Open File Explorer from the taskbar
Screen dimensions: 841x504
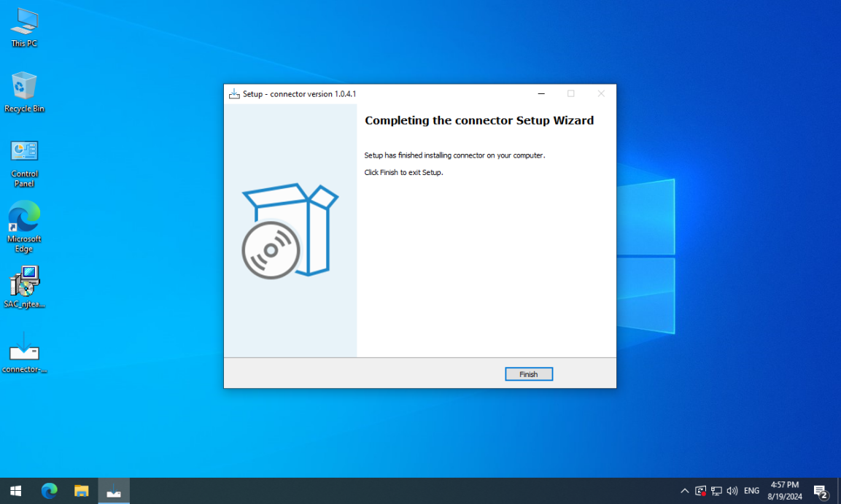(82, 491)
